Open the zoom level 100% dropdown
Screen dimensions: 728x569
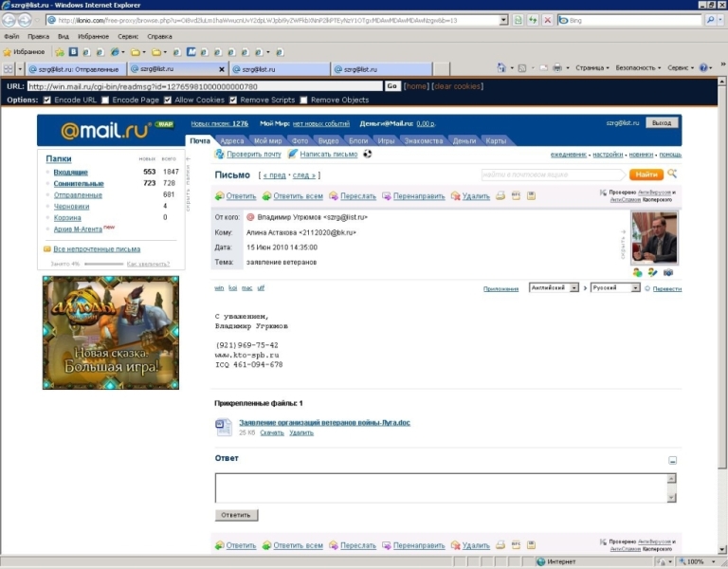tap(713, 562)
